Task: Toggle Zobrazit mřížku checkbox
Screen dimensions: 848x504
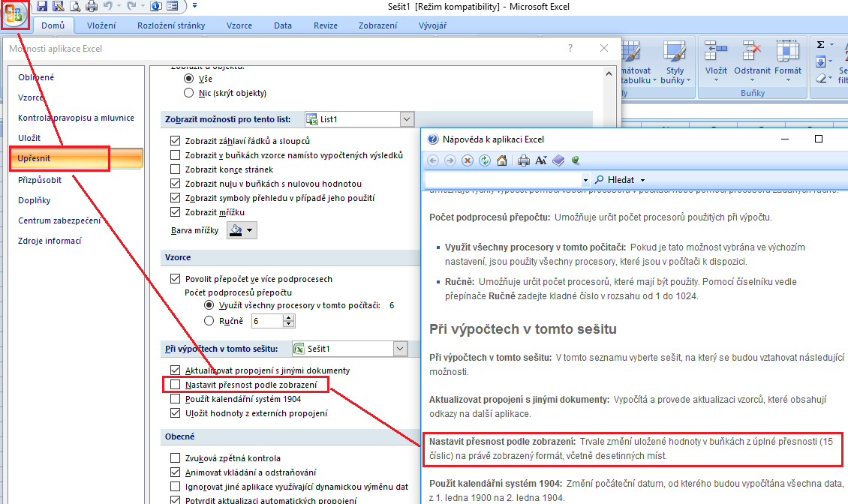Action: [175, 212]
